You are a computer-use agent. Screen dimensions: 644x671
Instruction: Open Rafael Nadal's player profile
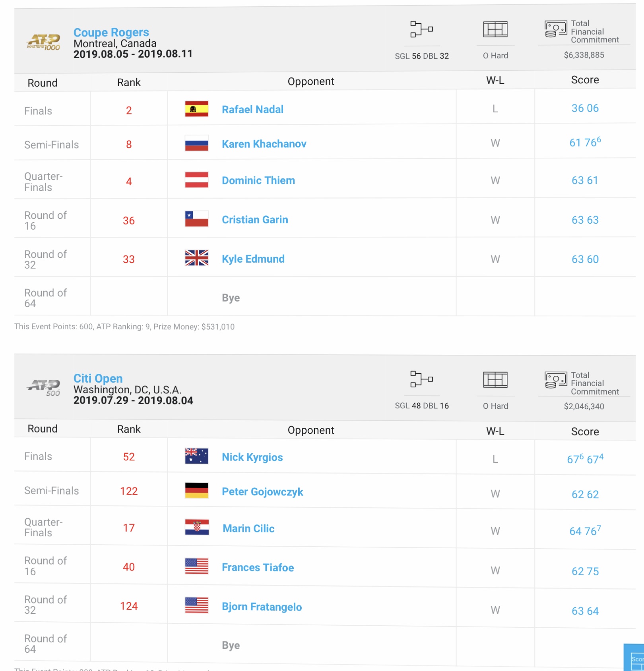coord(253,109)
